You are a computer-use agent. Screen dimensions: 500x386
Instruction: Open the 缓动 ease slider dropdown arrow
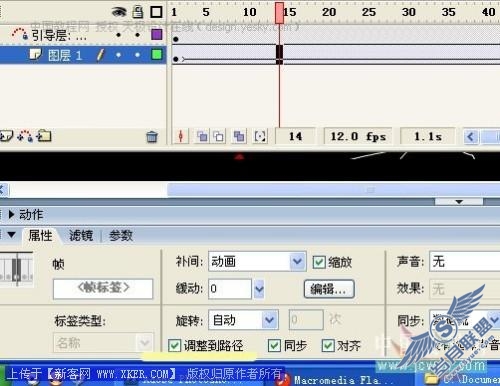click(259, 289)
